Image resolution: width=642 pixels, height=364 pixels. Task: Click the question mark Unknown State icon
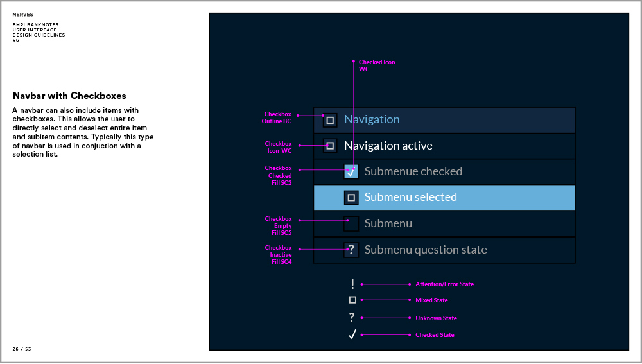(352, 318)
